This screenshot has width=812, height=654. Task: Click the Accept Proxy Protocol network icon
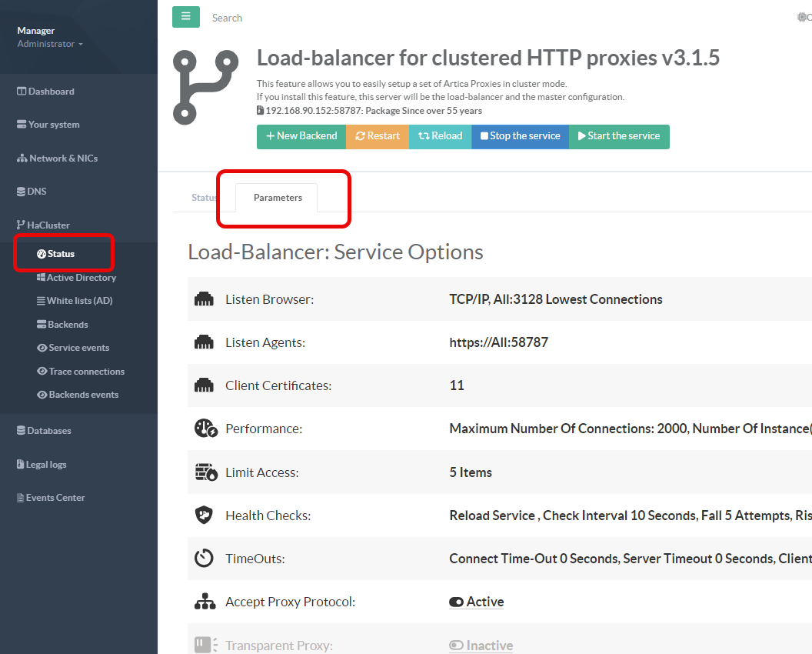click(x=204, y=602)
